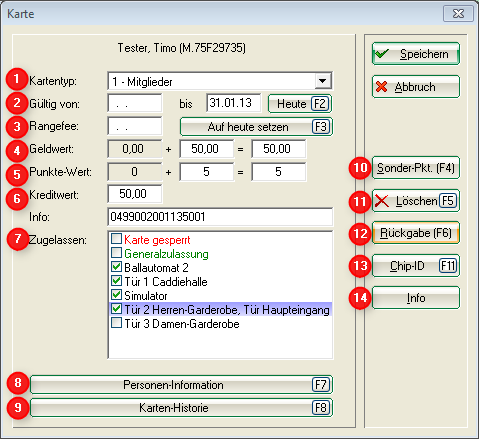Viewport: 479px width, 439px height.
Task: Click the Info number text field
Action: [220, 217]
